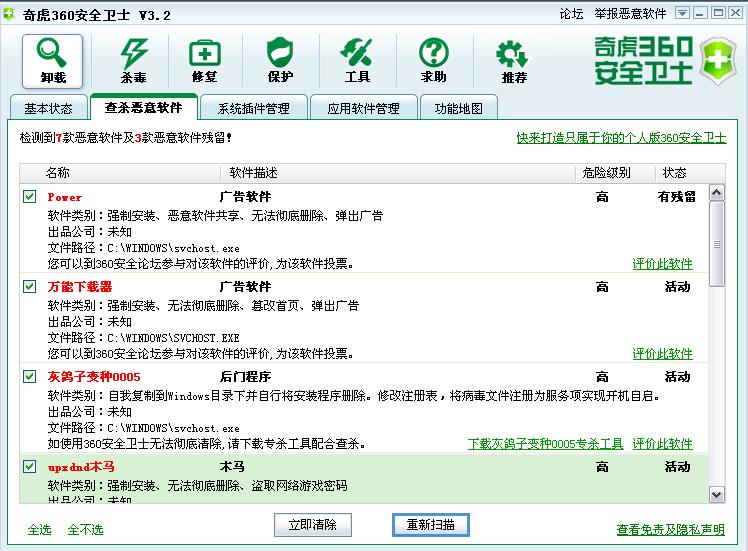Click the 后门程序 description text
Viewport: 748px width, 551px height.
click(x=245, y=377)
